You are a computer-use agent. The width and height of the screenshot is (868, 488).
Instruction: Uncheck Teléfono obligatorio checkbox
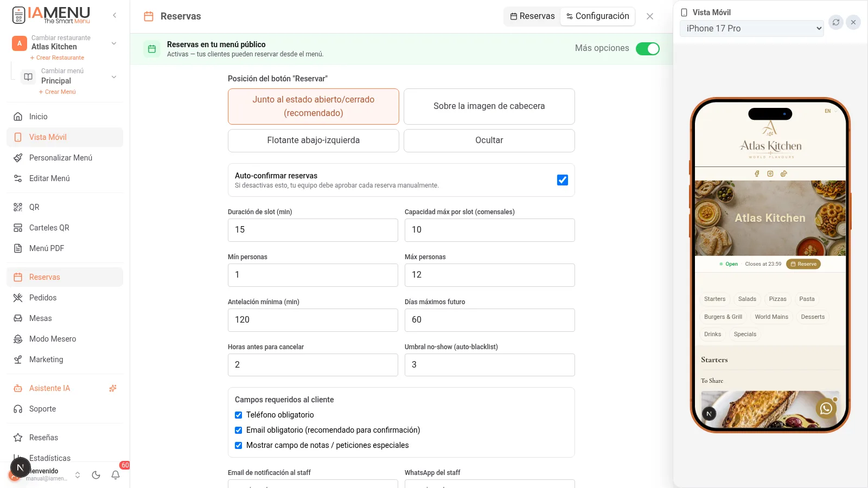[238, 415]
